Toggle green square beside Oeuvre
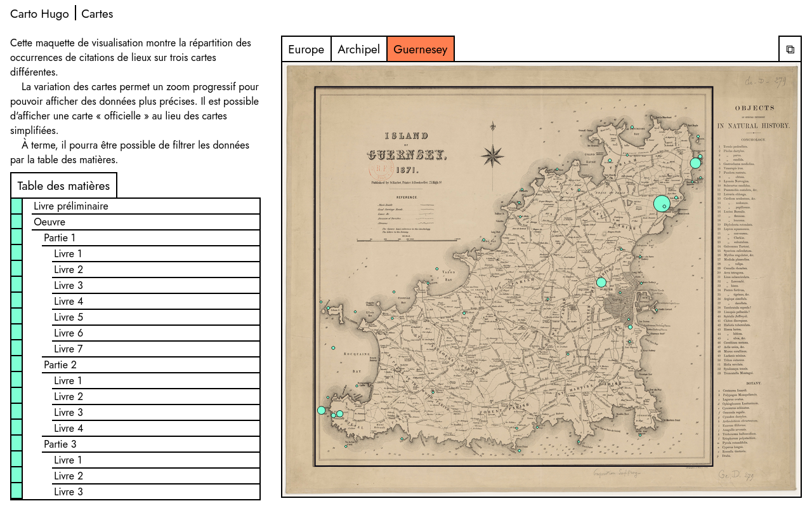Viewport: 812px width, 508px height. tap(16, 222)
